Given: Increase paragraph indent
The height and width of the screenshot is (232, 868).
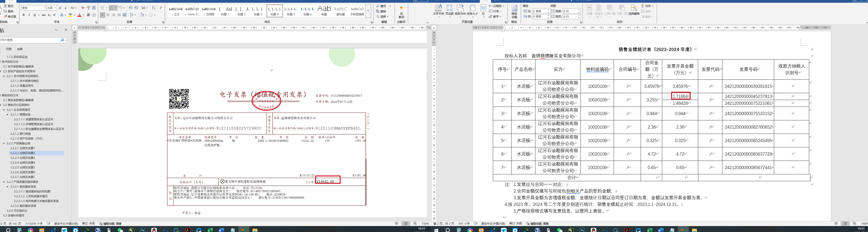Looking at the screenshot, I should (x=136, y=8).
